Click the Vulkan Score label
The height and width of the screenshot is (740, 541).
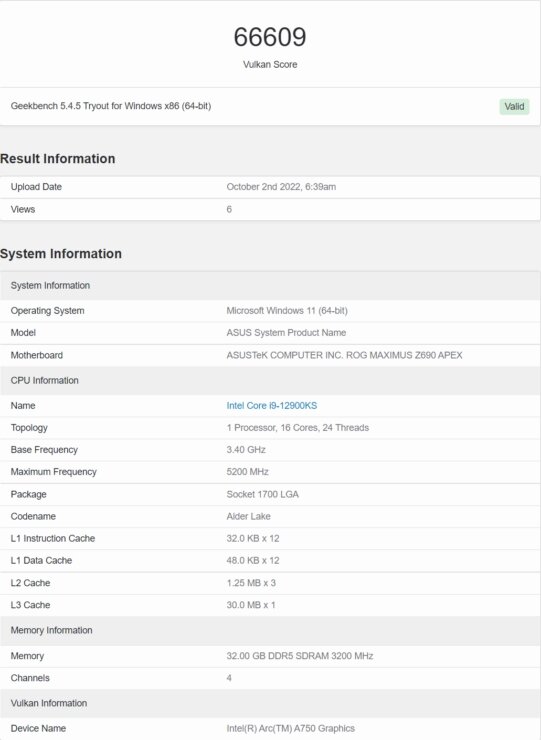[270, 64]
